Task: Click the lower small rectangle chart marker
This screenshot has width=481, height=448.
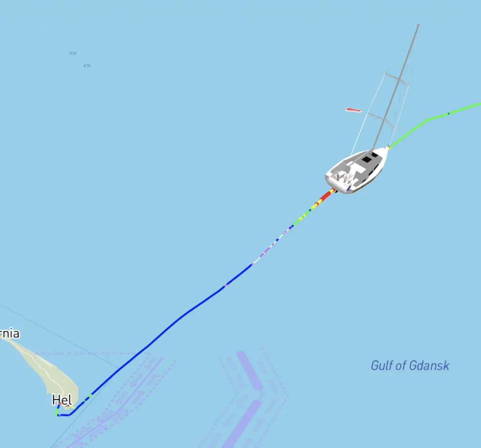Action: point(87,65)
